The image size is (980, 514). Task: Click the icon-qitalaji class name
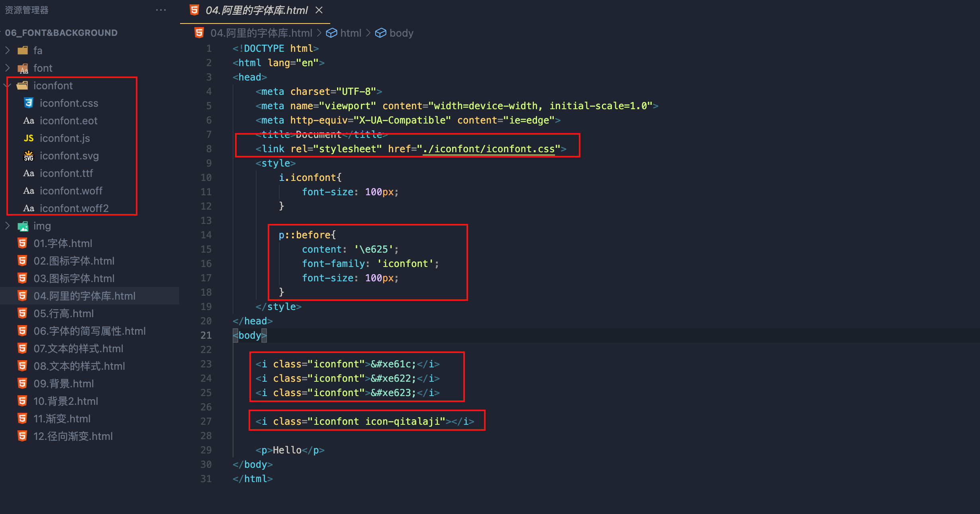click(402, 422)
